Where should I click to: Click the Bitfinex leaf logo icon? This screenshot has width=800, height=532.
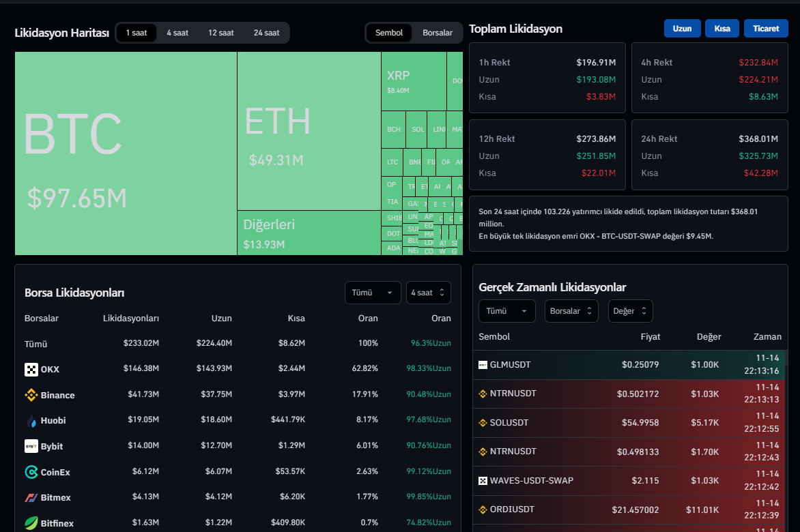coord(31,523)
